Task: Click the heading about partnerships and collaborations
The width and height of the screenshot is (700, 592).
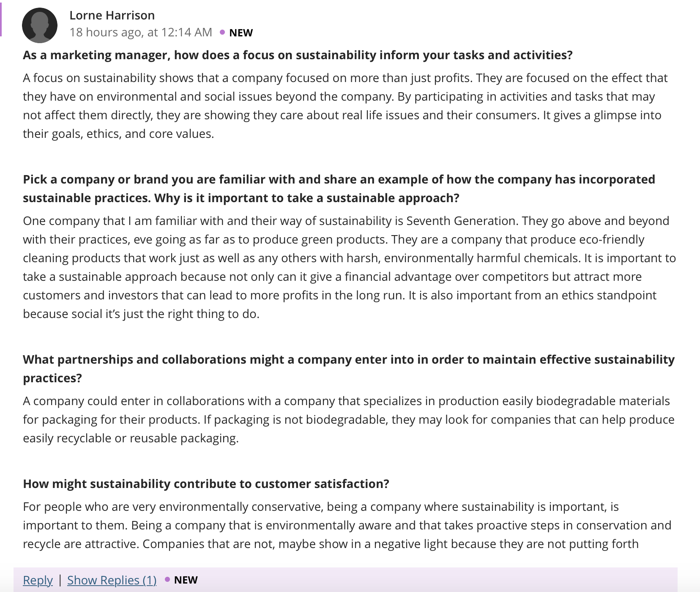Action: coord(349,369)
